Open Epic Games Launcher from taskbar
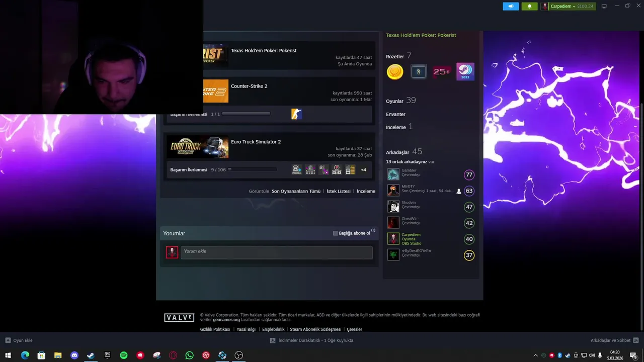Image resolution: width=644 pixels, height=362 pixels. tap(107, 355)
